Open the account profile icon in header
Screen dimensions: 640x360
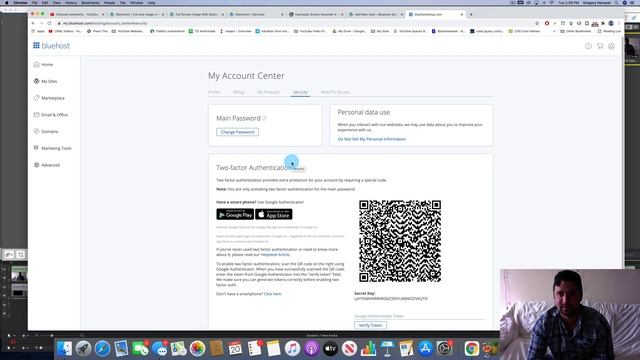tap(611, 46)
